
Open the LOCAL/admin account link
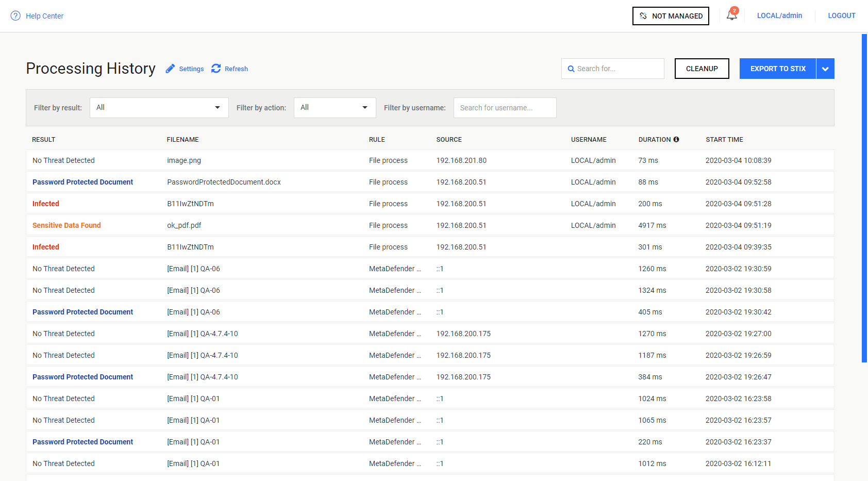779,15
